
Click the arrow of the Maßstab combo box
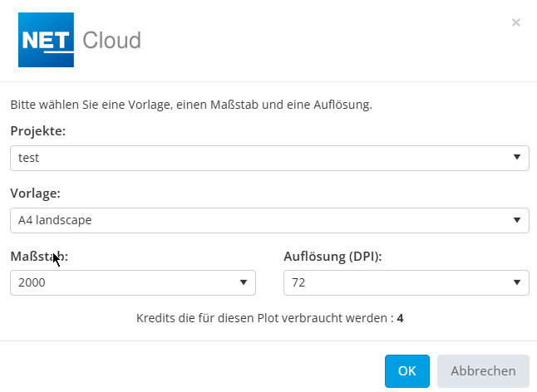pos(244,283)
